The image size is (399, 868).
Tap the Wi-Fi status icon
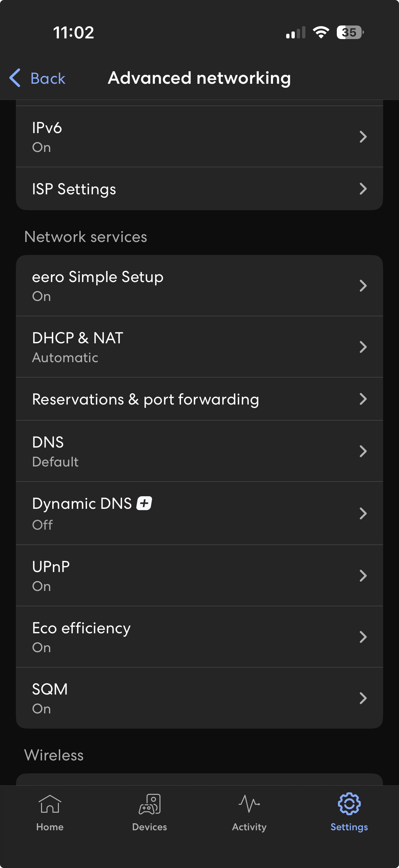click(x=321, y=32)
